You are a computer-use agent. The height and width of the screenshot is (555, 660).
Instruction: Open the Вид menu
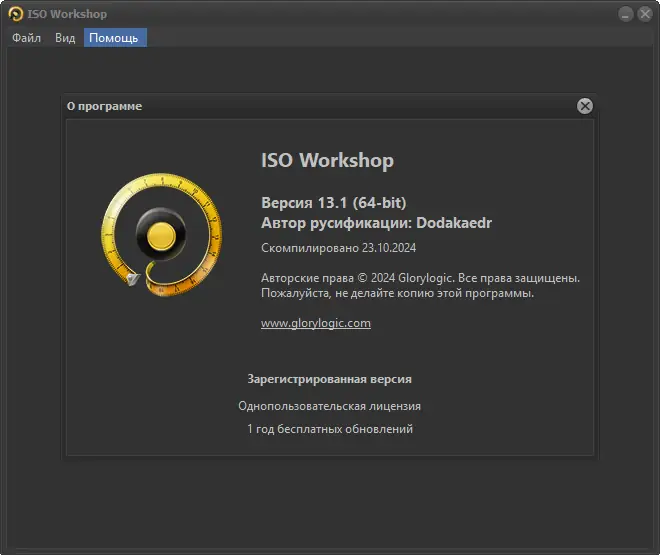pos(65,38)
